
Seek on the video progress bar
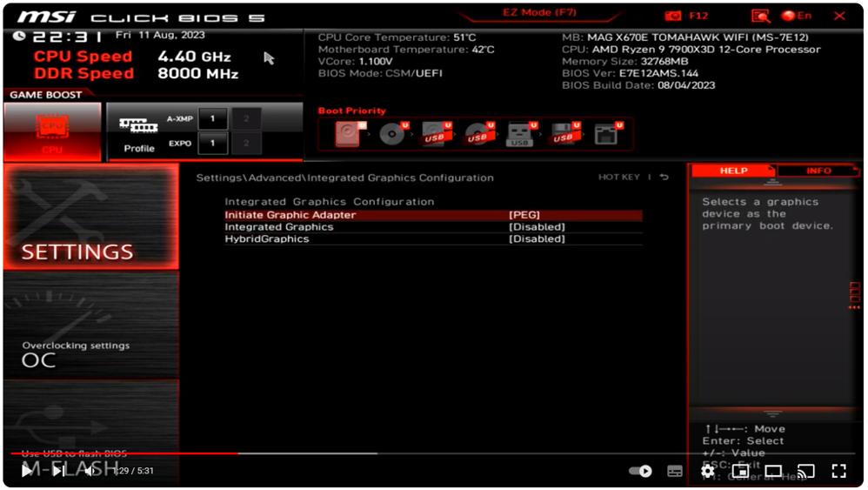point(433,453)
